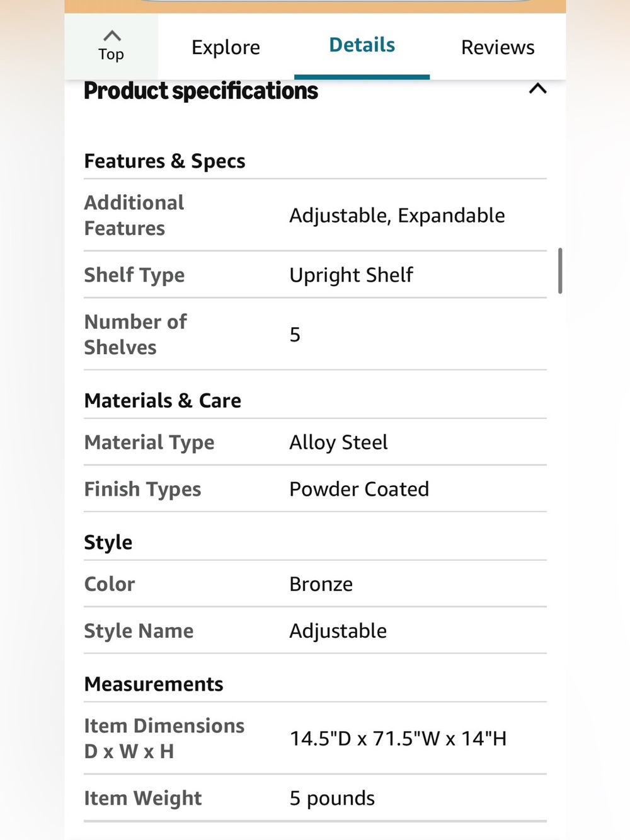This screenshot has height=840, width=630.
Task: Select the Details tab
Action: [362, 45]
